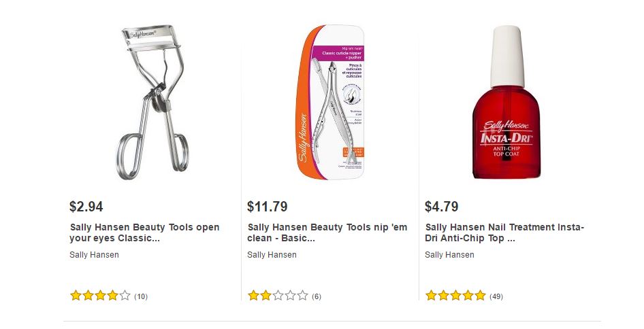
Task: Click the last empty star of the cuticle nipper rating
Action: (x=302, y=296)
